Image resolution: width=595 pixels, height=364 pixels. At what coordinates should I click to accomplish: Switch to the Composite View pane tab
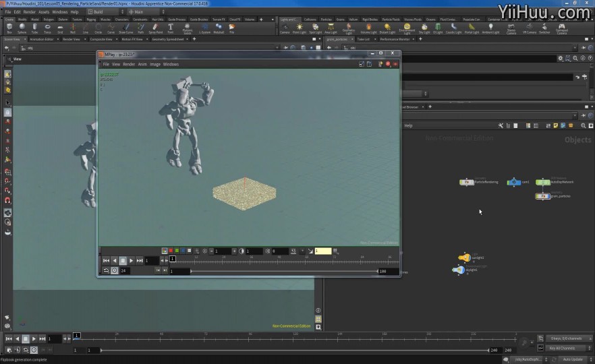click(x=101, y=39)
